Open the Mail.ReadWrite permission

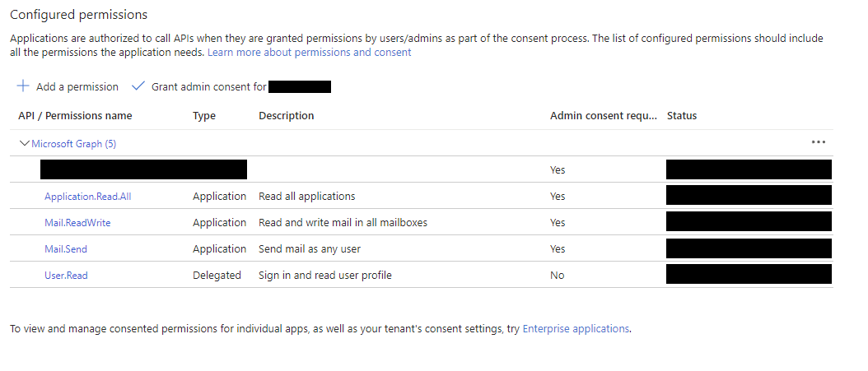pyautogui.click(x=77, y=223)
